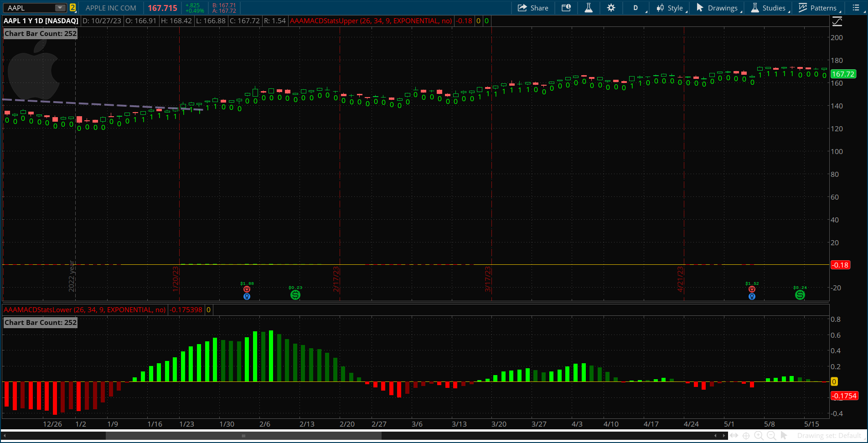
Task: Open the Patterns menu
Action: pyautogui.click(x=819, y=8)
